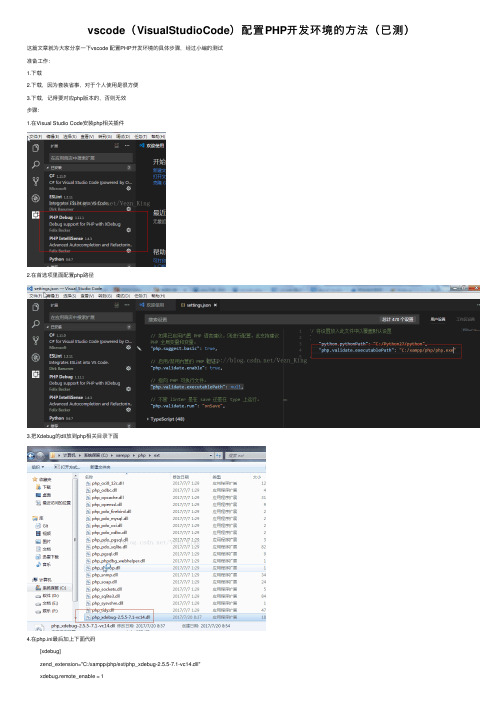Click C# extension gear in settings.json window
Screen dimensions: 504x713
pyautogui.click(x=129, y=347)
